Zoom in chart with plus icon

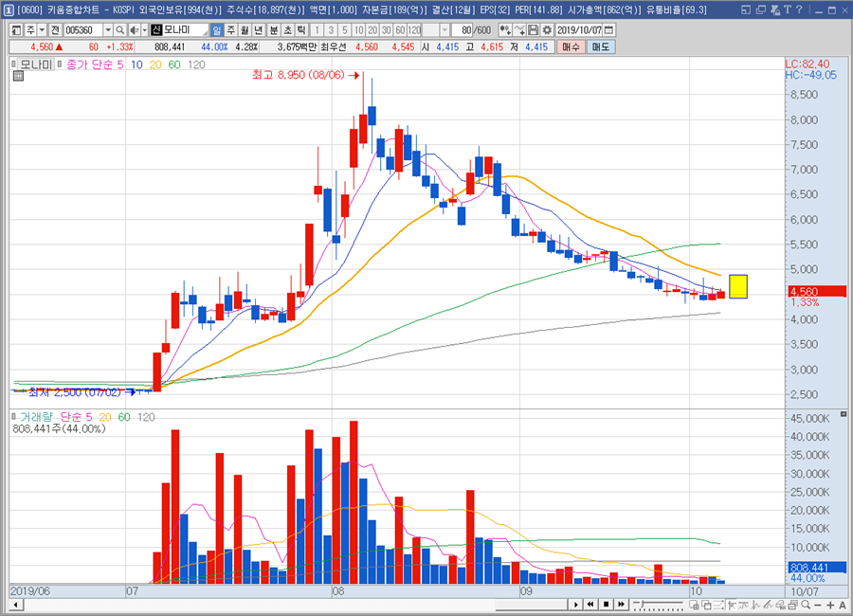(x=830, y=606)
